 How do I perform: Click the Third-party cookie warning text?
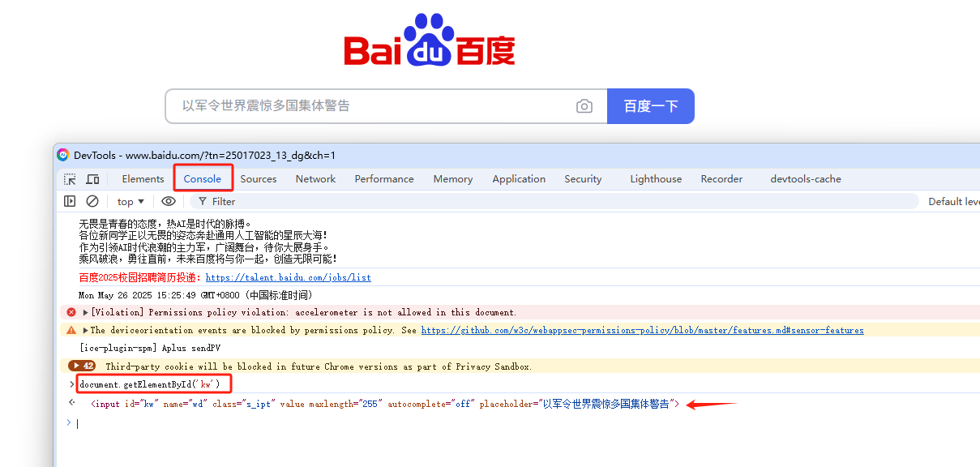[x=319, y=366]
